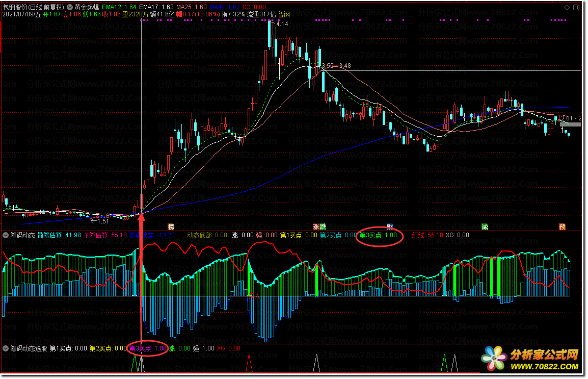Click the 普钢 sector label
Image resolution: width=588 pixels, height=379 pixels.
(x=284, y=14)
